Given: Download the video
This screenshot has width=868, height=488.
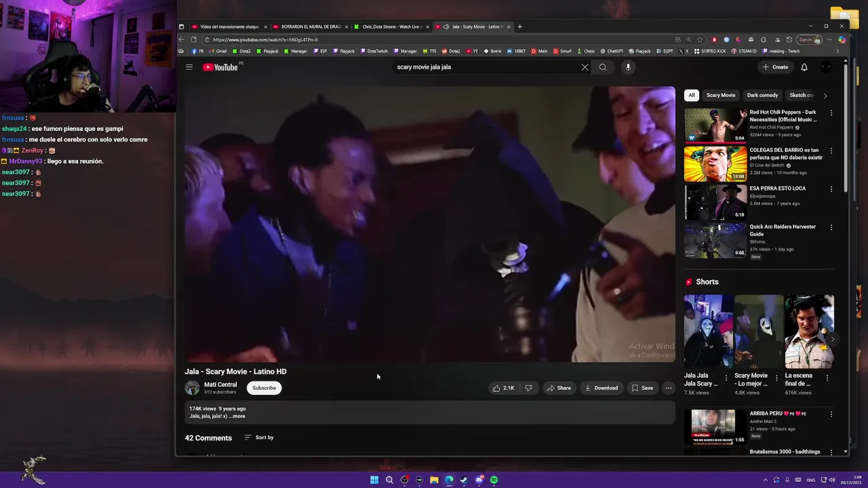Looking at the screenshot, I should tap(601, 388).
